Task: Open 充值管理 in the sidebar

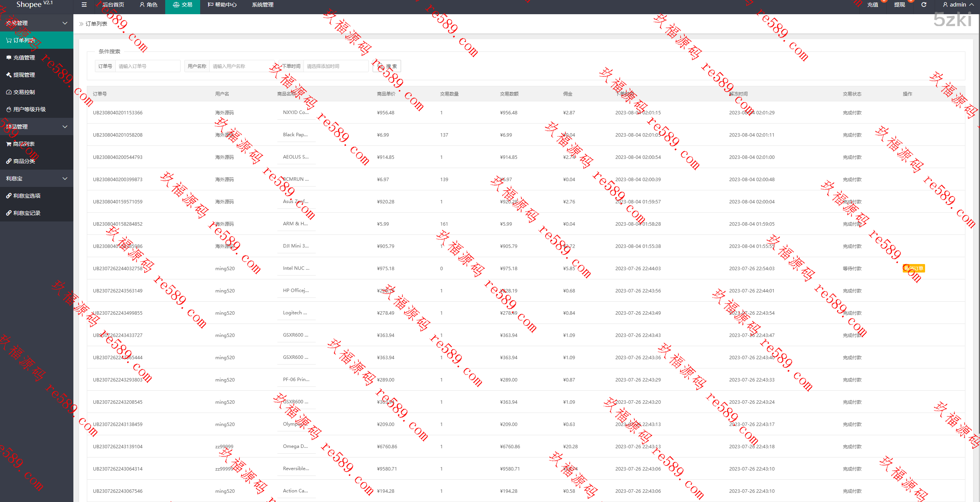Action: tap(24, 58)
